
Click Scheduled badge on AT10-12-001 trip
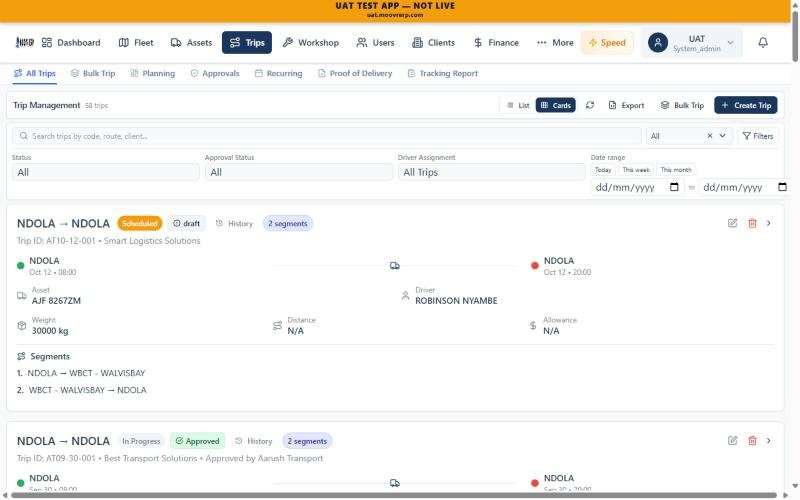(139, 223)
